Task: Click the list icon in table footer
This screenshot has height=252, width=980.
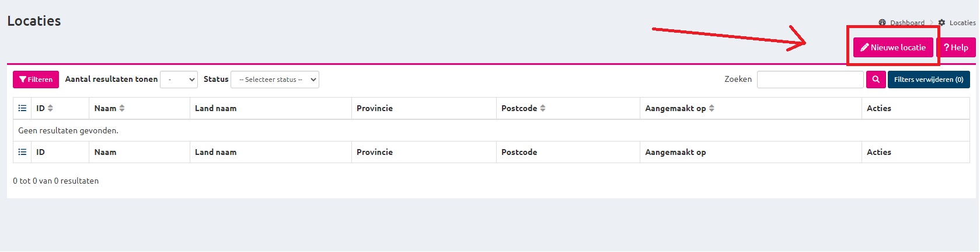Action: coord(22,152)
